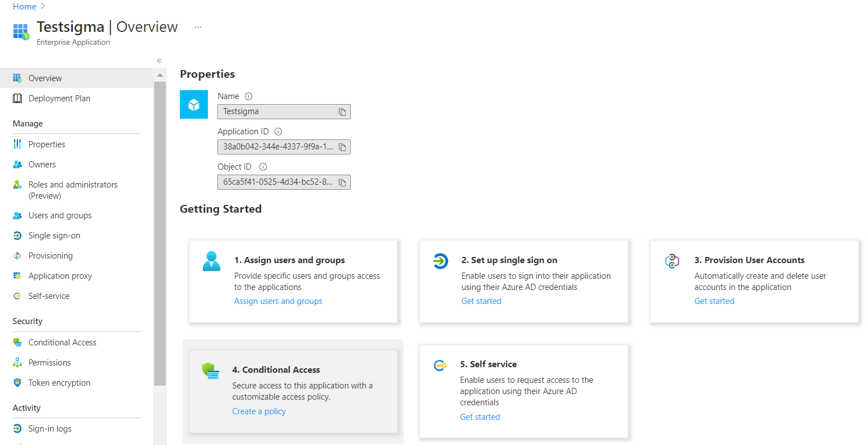Copy the Application ID to clipboard
The image size is (868, 445).
pos(342,147)
